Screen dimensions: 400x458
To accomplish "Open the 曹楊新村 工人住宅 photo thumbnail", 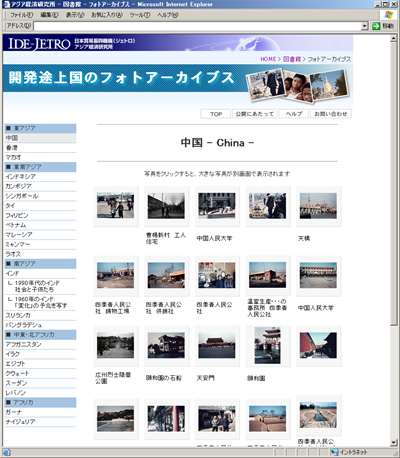I will [166, 206].
